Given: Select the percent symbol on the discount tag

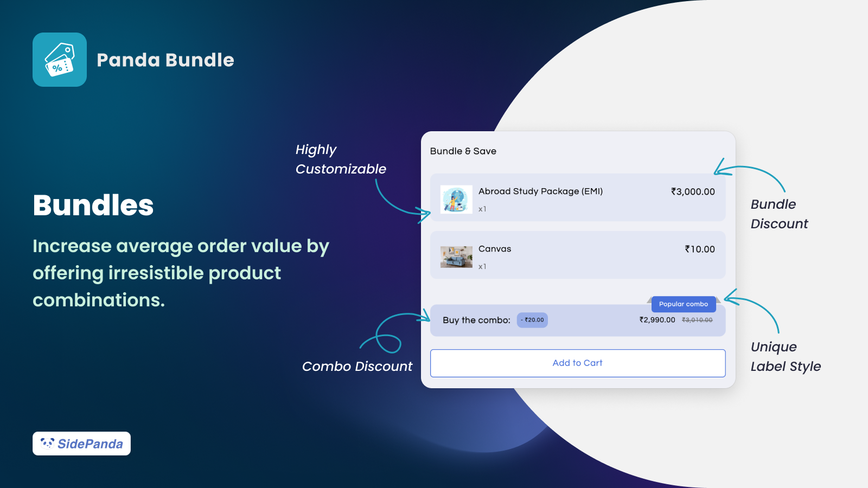Looking at the screenshot, I should tap(56, 68).
